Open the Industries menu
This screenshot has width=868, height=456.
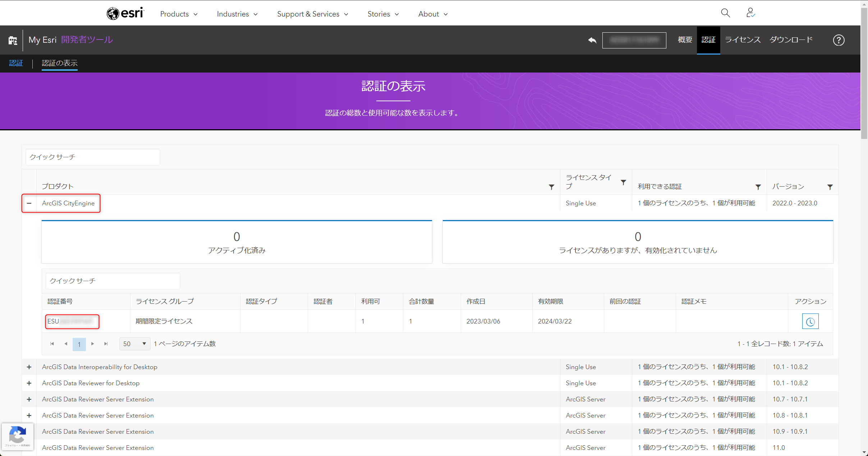[237, 14]
